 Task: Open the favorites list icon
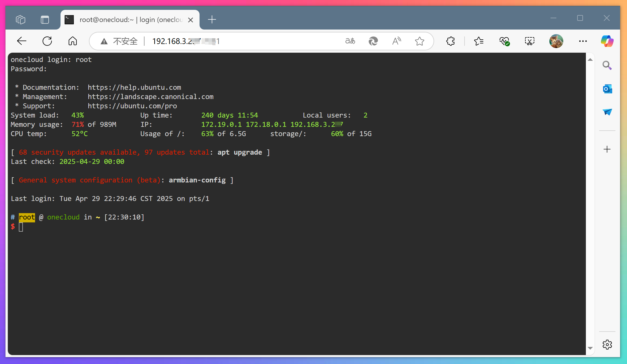pos(479,41)
